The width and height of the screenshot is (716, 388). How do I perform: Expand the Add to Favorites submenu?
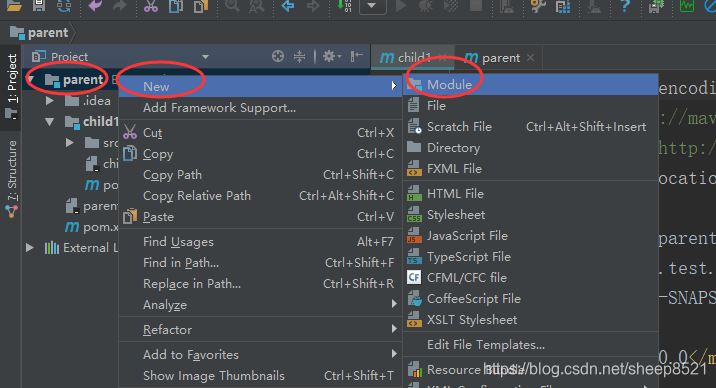[260, 355]
